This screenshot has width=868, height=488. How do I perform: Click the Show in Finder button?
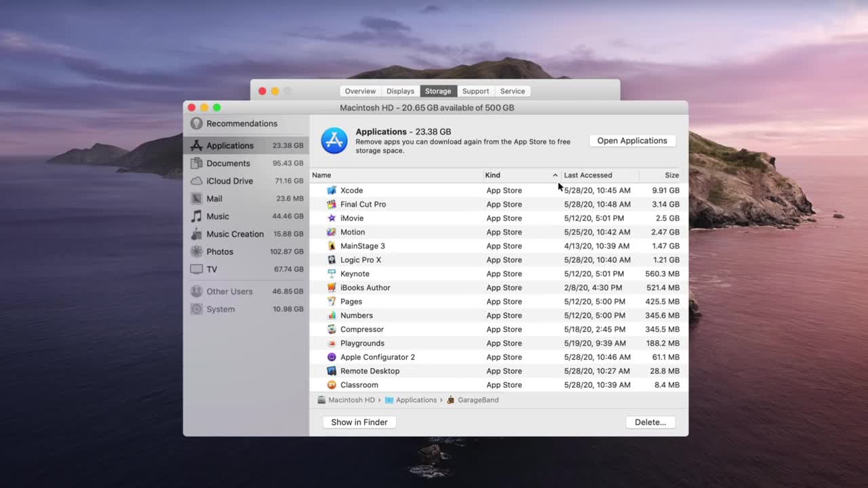(359, 422)
